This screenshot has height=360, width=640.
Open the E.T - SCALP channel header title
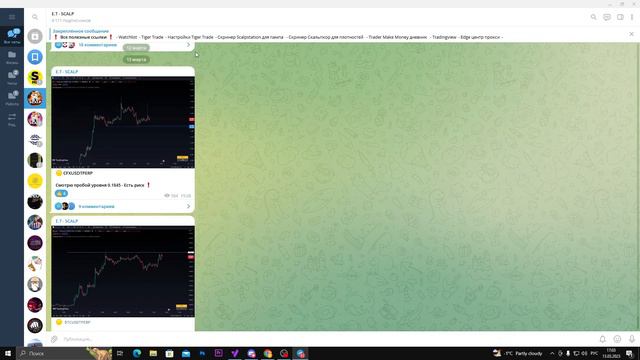63,14
